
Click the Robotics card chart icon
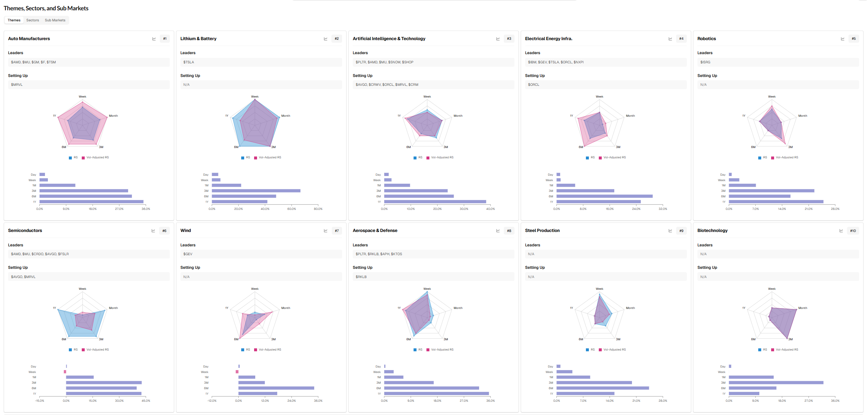click(843, 39)
